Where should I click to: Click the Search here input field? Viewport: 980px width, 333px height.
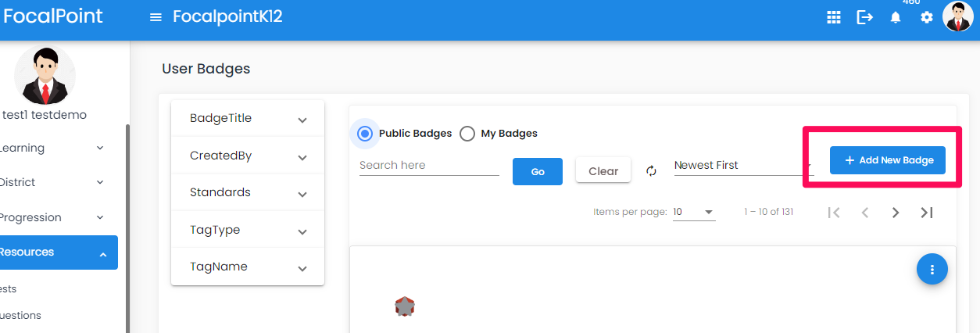click(x=429, y=165)
